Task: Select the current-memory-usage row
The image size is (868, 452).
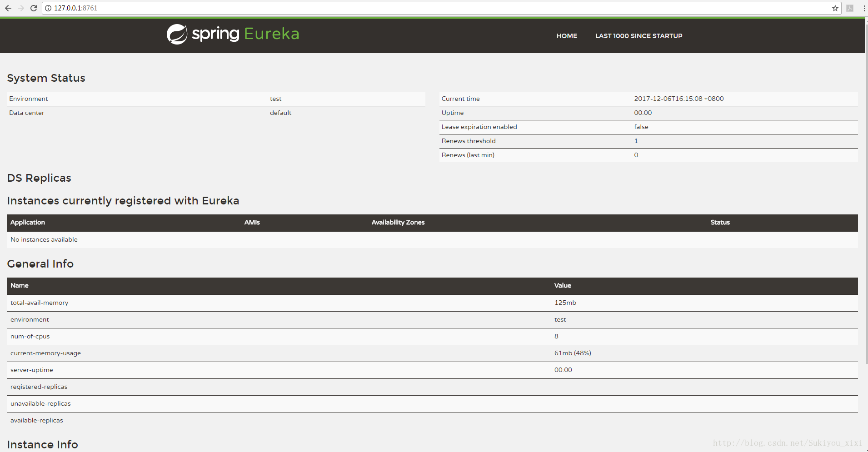Action: (432, 353)
